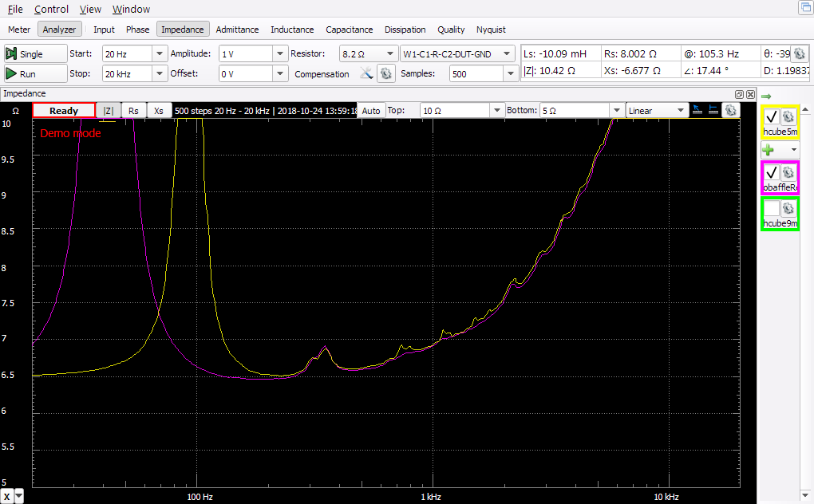Open the compensation wrench tool
This screenshot has height=504, width=814.
click(x=366, y=73)
